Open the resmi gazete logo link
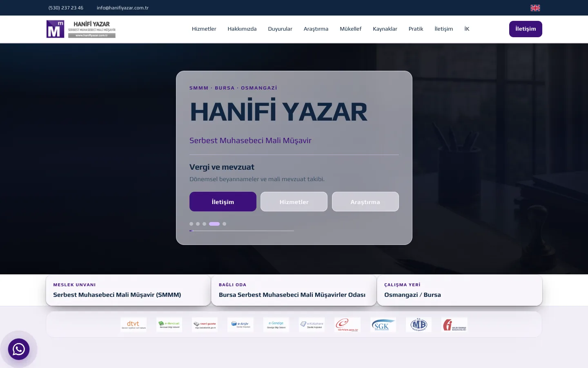588x368 pixels. tap(205, 325)
